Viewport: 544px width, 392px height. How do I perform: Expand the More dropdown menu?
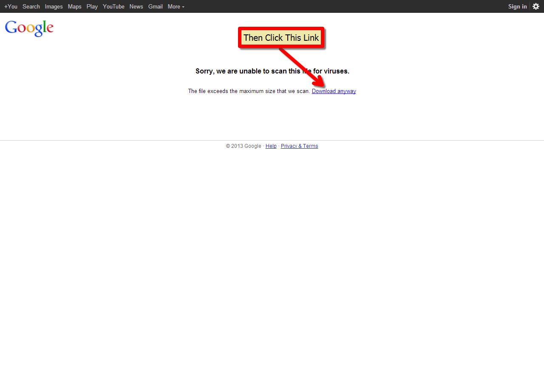pyautogui.click(x=176, y=6)
